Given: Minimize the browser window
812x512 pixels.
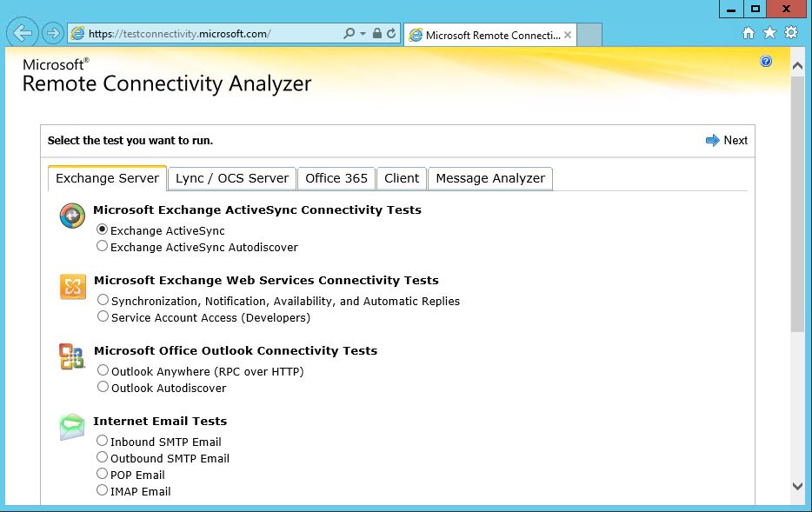Looking at the screenshot, I should click(731, 9).
